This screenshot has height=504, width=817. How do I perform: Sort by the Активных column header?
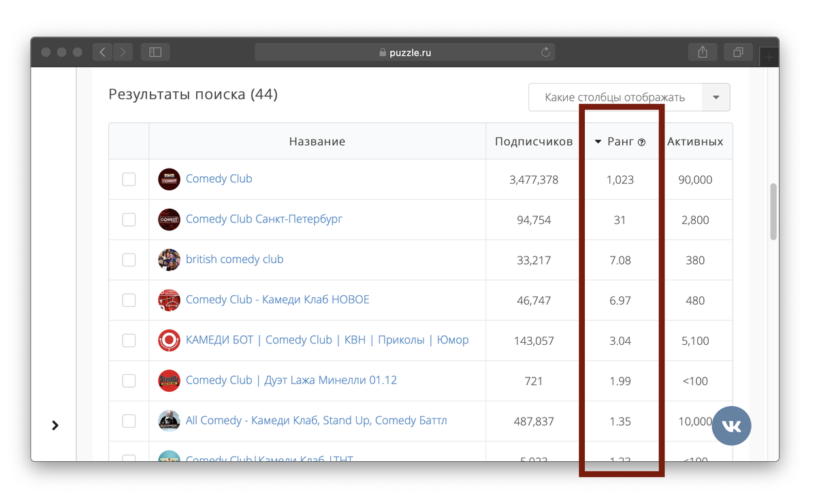695,141
